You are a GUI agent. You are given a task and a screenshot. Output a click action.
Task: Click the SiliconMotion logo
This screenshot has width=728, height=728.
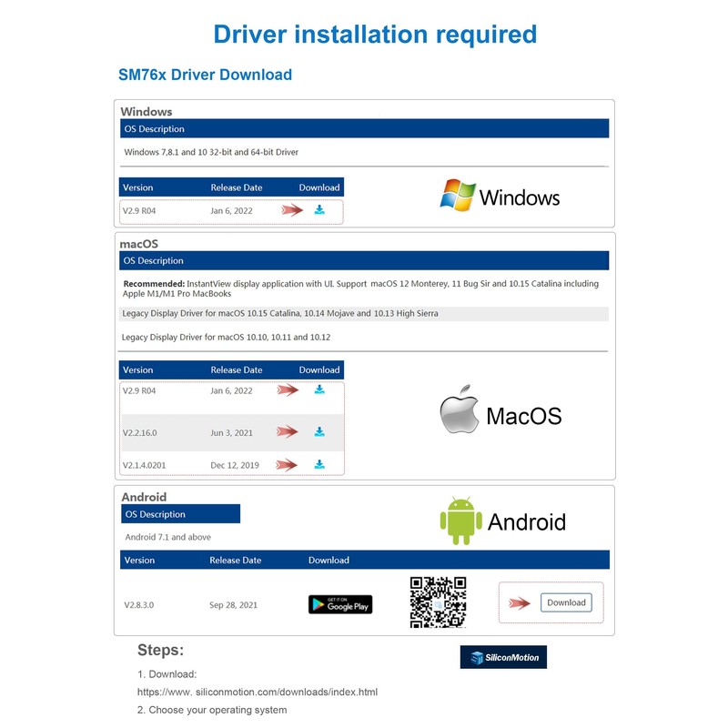click(503, 657)
